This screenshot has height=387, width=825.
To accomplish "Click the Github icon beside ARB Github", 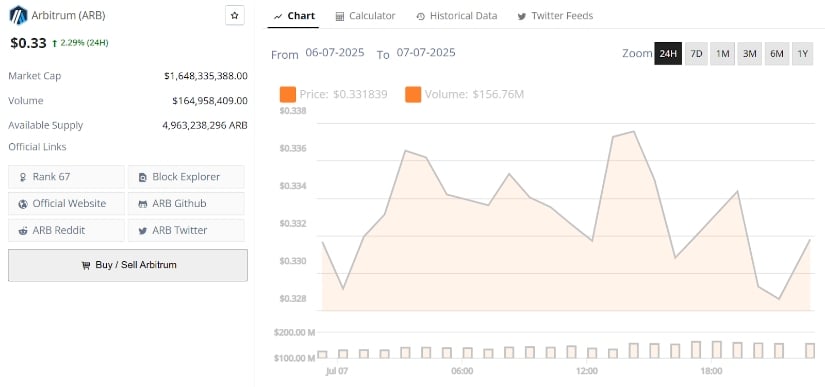I will point(143,204).
